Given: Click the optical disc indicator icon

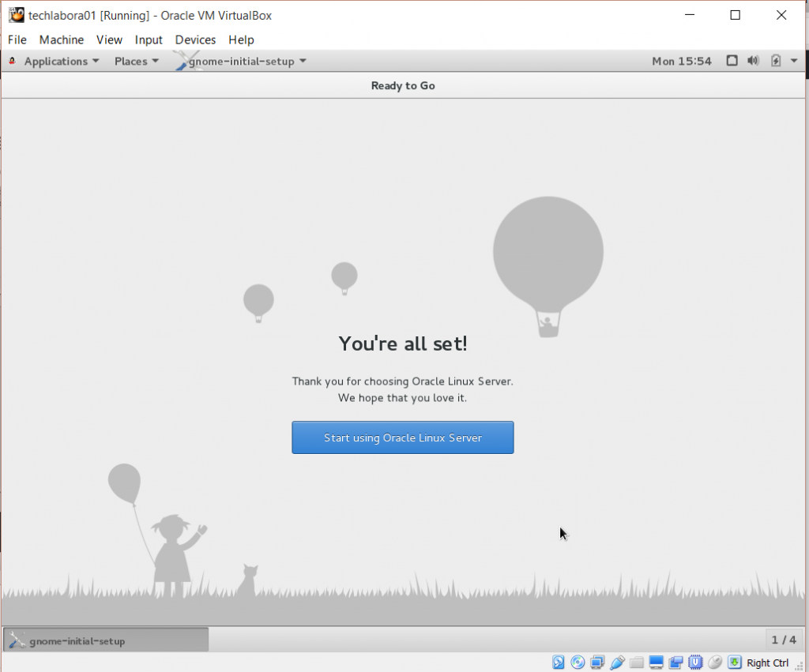Looking at the screenshot, I should click(x=578, y=663).
